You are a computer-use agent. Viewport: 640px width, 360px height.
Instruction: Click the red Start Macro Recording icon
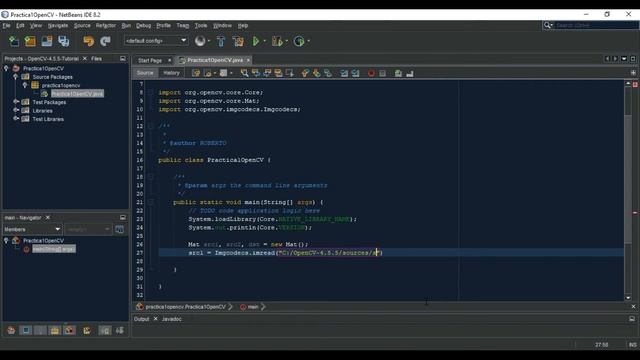(371, 73)
